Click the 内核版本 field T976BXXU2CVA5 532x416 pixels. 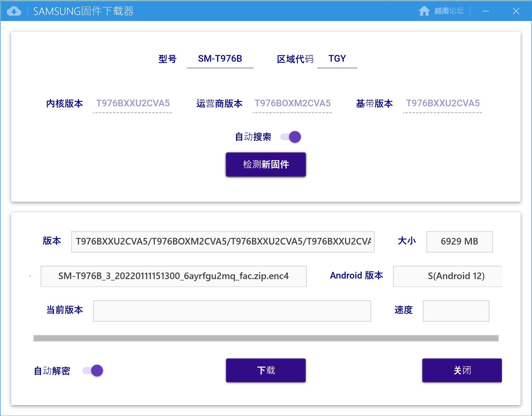click(133, 103)
